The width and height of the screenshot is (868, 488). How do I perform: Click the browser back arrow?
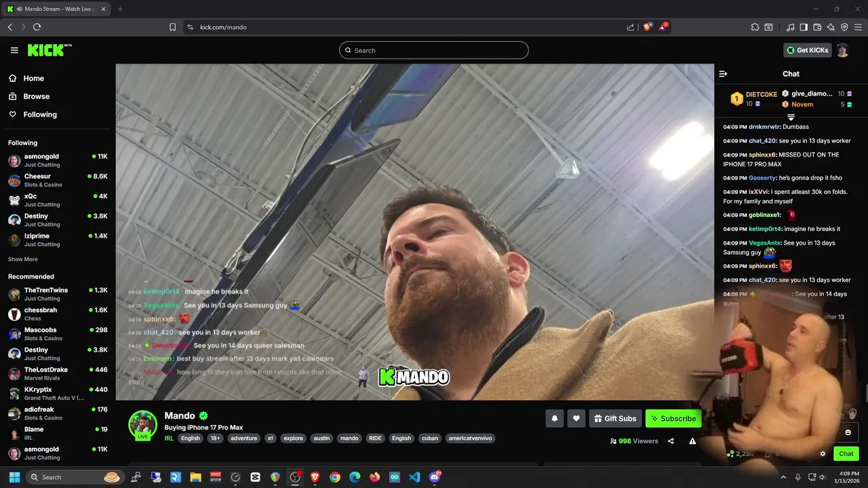click(x=10, y=27)
